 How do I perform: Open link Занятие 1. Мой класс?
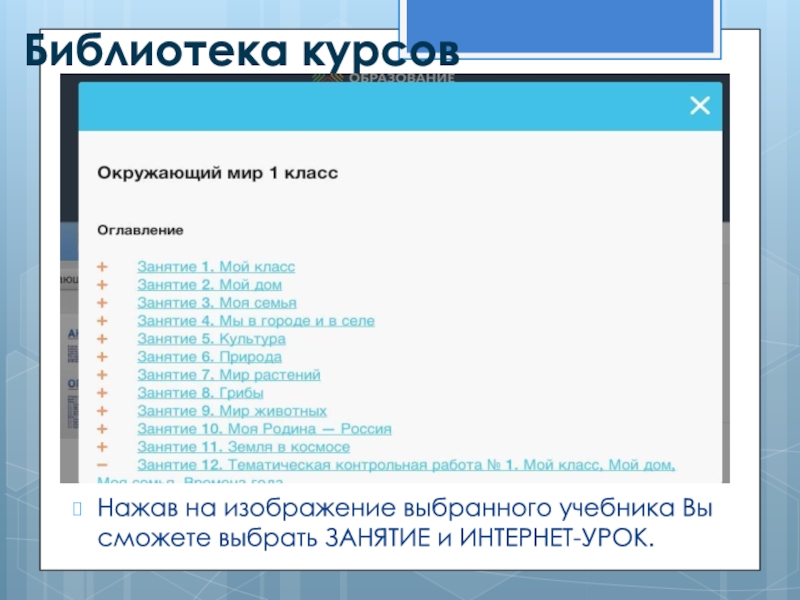pos(216,267)
